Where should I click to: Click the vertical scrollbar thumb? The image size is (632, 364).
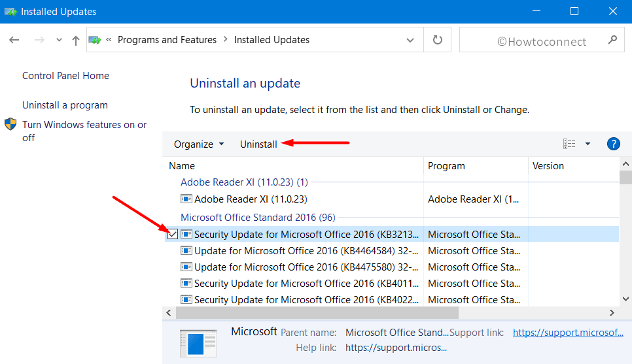click(625, 176)
